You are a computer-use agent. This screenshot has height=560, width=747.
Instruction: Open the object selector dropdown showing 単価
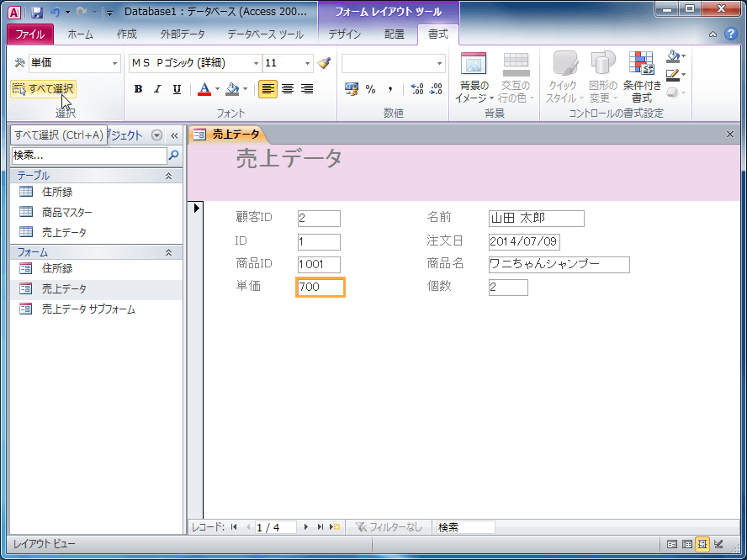[115, 63]
